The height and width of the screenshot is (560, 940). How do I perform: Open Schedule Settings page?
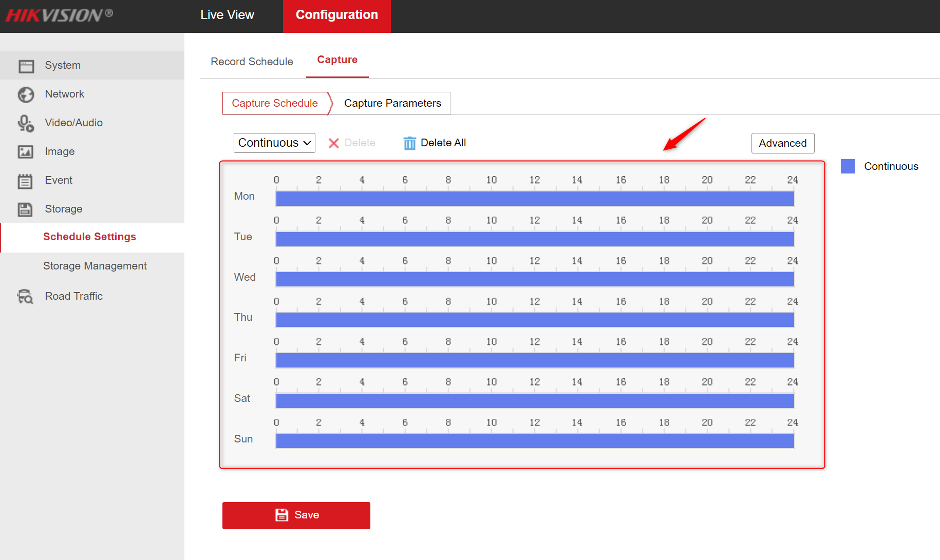[x=89, y=237]
